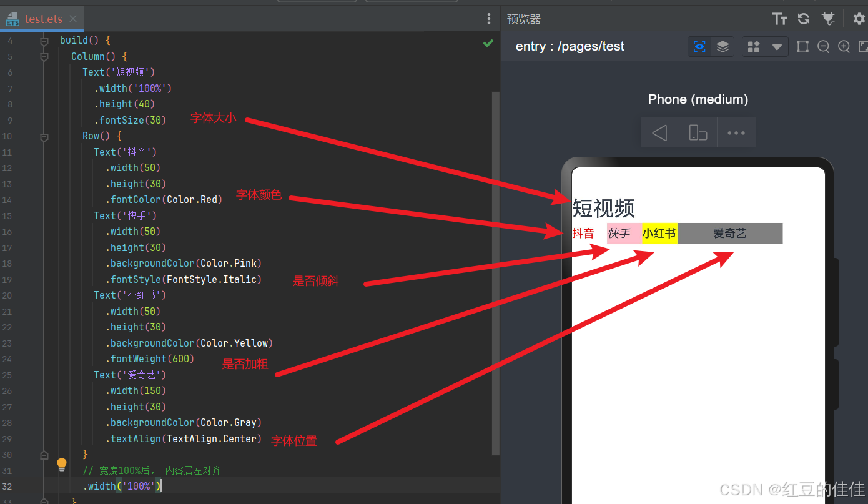The image size is (868, 504).
Task: Open the dropdown arrow beside grid icon
Action: tap(777, 47)
